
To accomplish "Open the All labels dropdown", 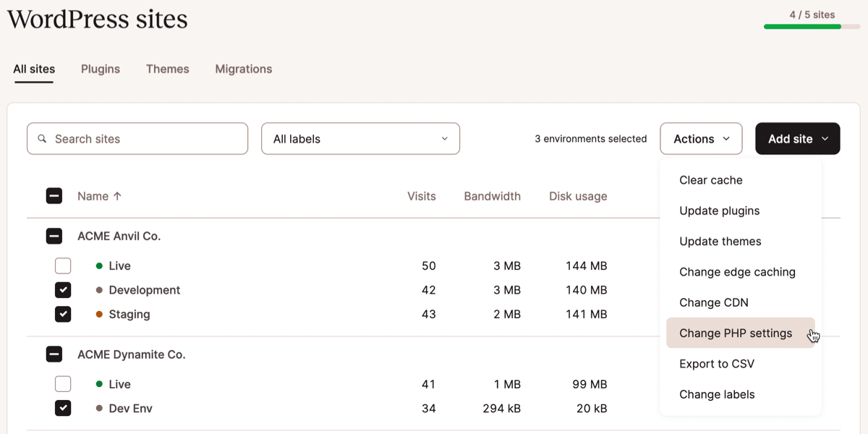I will (x=360, y=138).
